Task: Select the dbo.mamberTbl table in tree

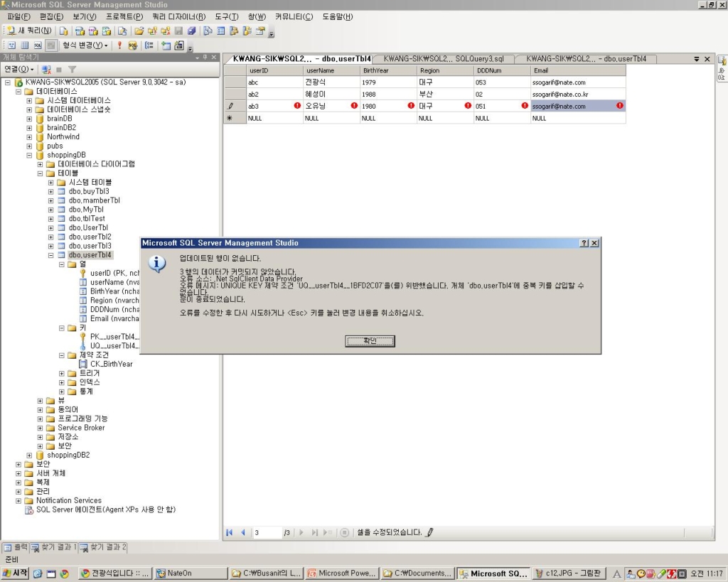Action: click(x=95, y=200)
